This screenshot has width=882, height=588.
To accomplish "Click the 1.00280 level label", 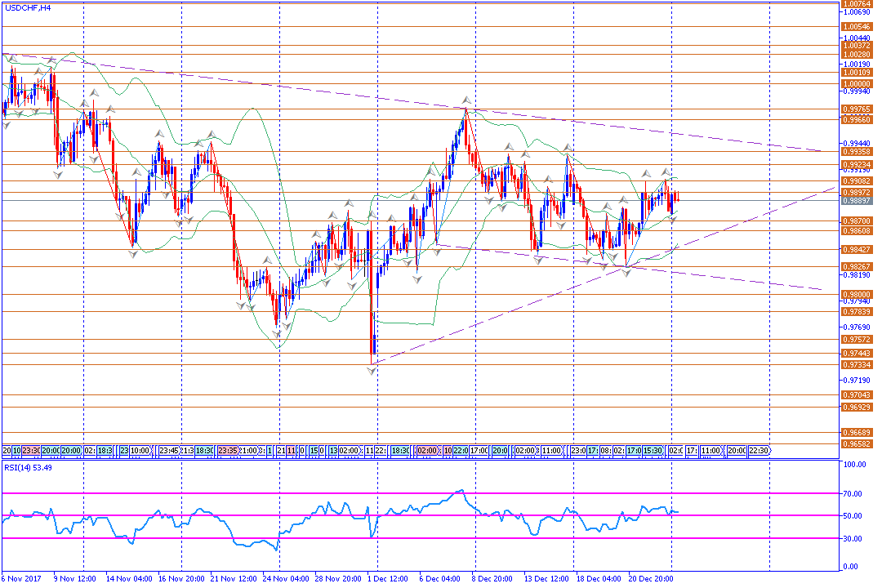I will tap(857, 55).
